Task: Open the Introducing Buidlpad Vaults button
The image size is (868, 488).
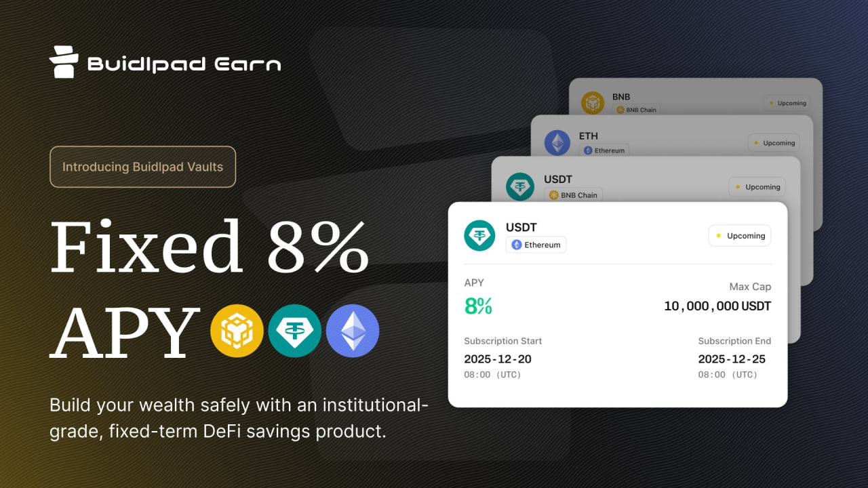Action: [142, 167]
